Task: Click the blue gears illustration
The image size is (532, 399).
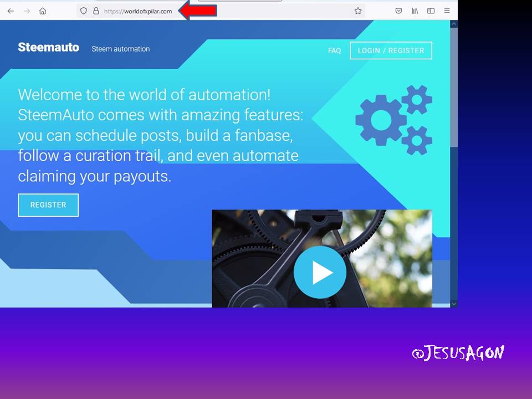Action: tap(393, 120)
